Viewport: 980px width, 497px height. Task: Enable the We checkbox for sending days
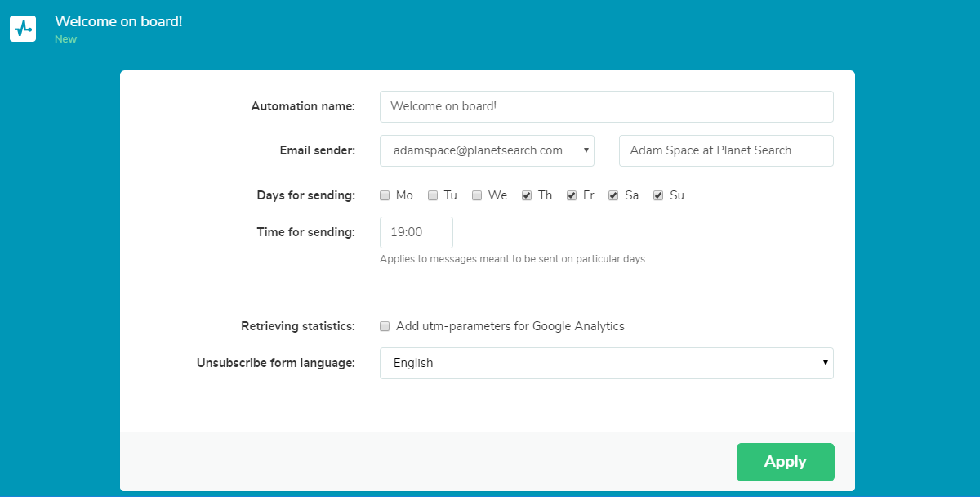pos(476,195)
